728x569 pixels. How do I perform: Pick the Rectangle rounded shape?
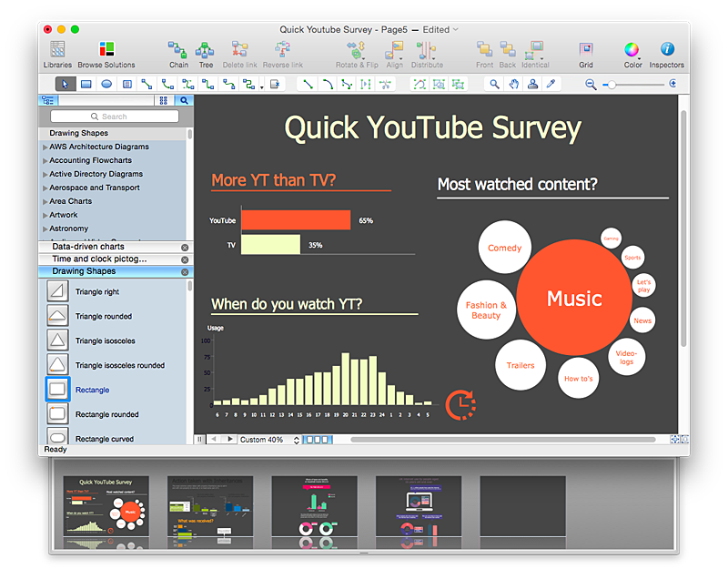coord(57,414)
